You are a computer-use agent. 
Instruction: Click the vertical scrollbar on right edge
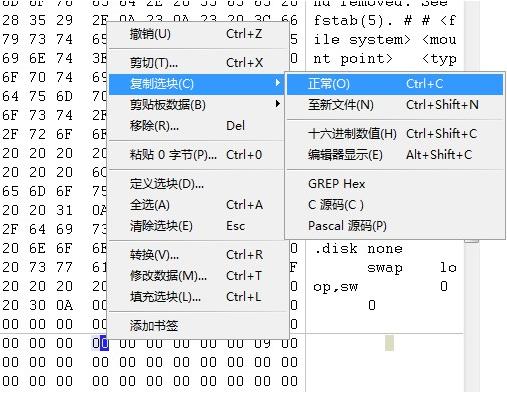pos(472,197)
